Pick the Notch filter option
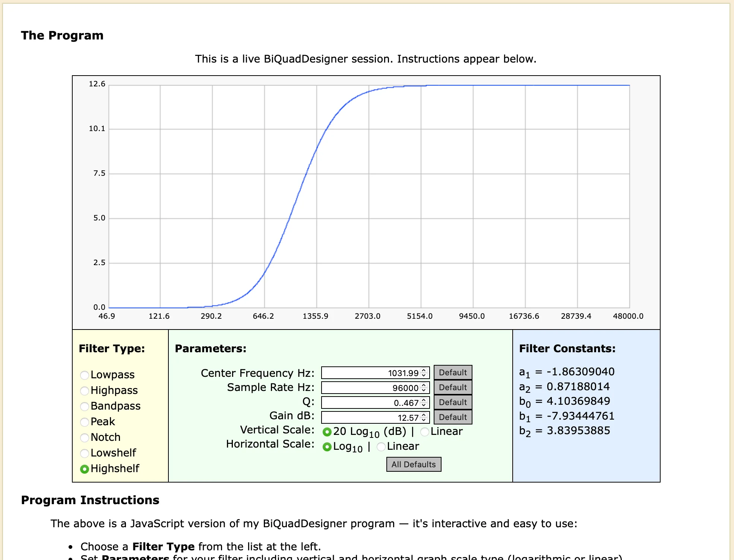The height and width of the screenshot is (560, 734). (85, 437)
